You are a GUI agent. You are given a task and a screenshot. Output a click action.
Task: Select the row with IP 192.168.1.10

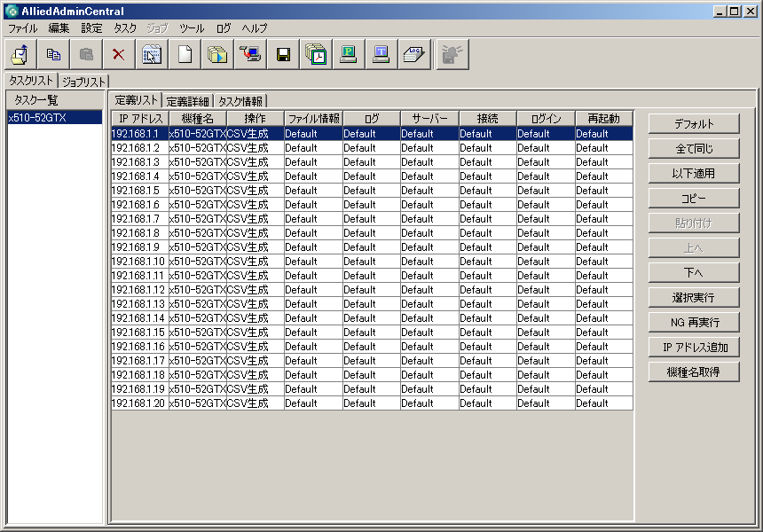point(373,262)
